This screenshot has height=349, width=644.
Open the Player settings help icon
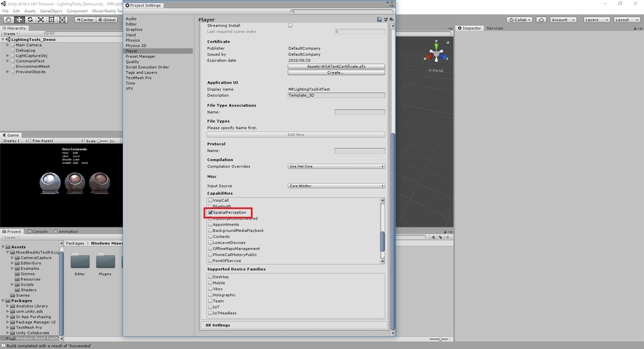click(379, 19)
